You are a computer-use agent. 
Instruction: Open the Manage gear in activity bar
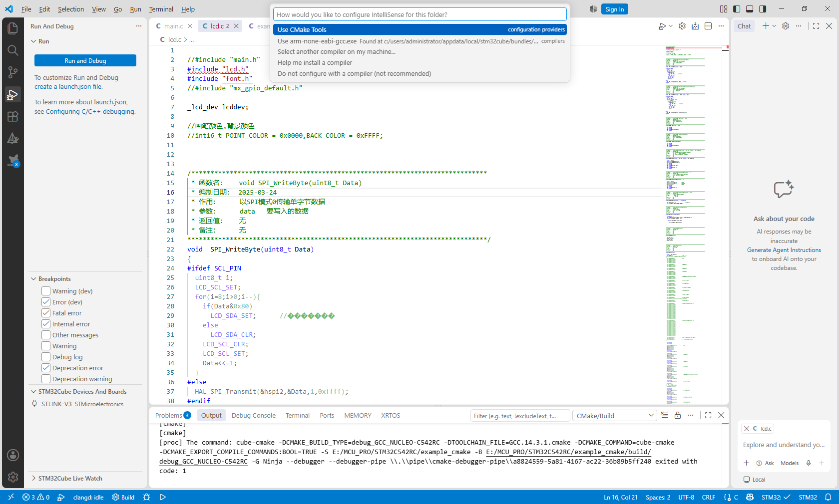(x=13, y=477)
